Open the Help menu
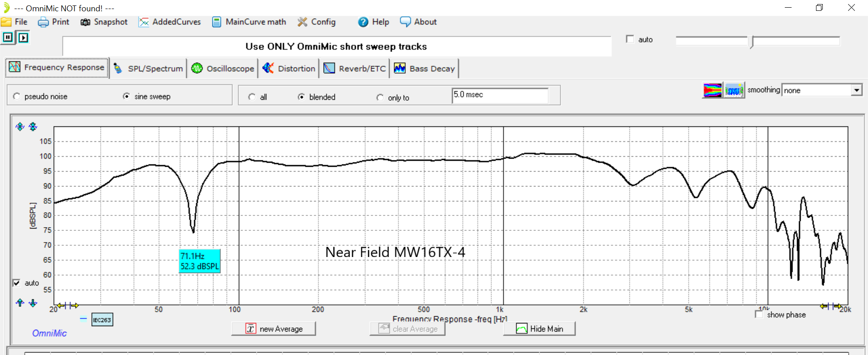The height and width of the screenshot is (355, 868). [373, 22]
